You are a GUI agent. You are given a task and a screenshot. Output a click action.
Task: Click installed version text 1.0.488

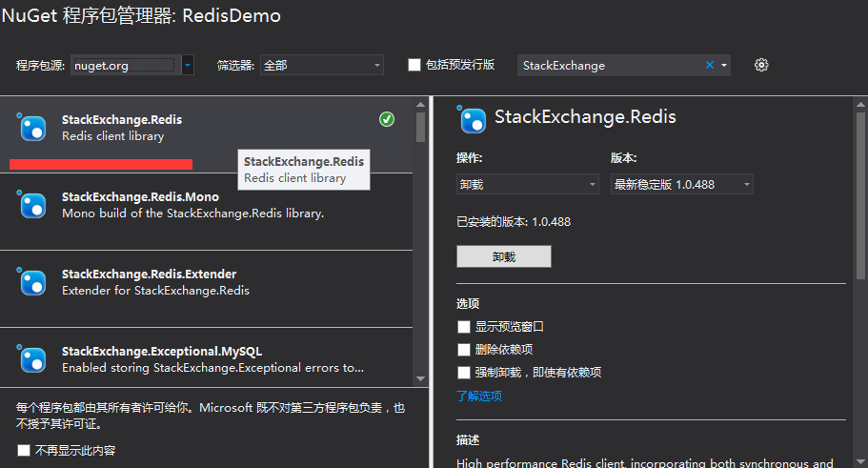551,222
